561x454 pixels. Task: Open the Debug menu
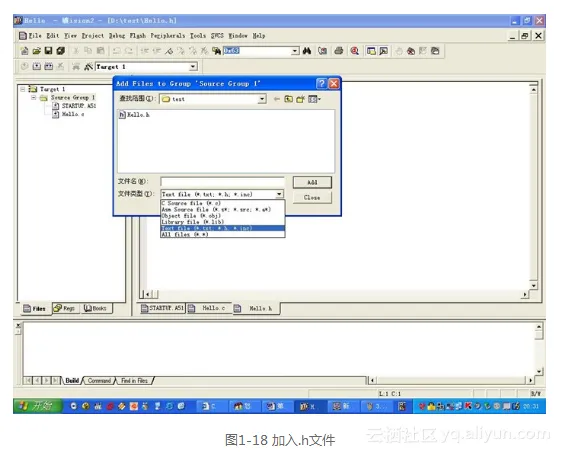point(117,35)
